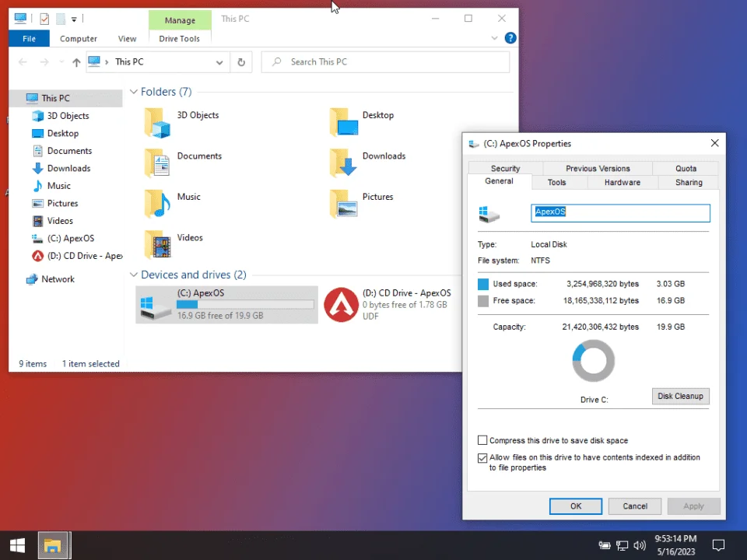This screenshot has width=747, height=560.
Task: Select 3D Objects in navigation pane
Action: (x=68, y=116)
